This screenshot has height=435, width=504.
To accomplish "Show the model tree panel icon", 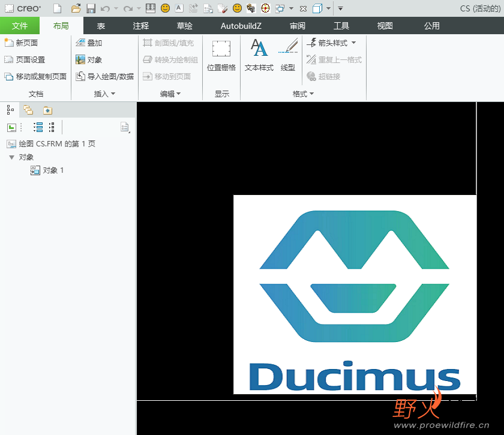I will 10,110.
